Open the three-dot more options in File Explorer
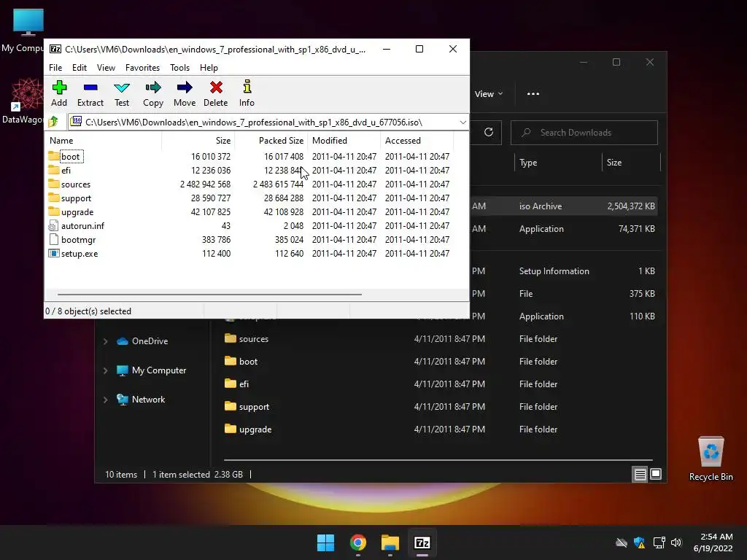The image size is (747, 560). point(533,94)
